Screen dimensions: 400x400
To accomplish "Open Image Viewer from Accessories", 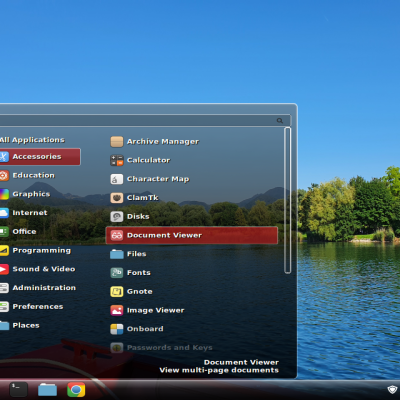I will [x=147, y=310].
